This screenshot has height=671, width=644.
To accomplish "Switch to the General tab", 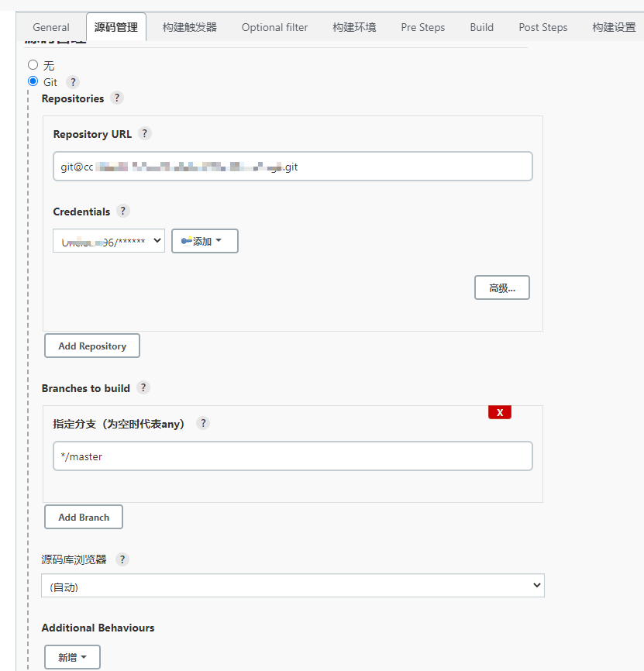I will point(51,27).
